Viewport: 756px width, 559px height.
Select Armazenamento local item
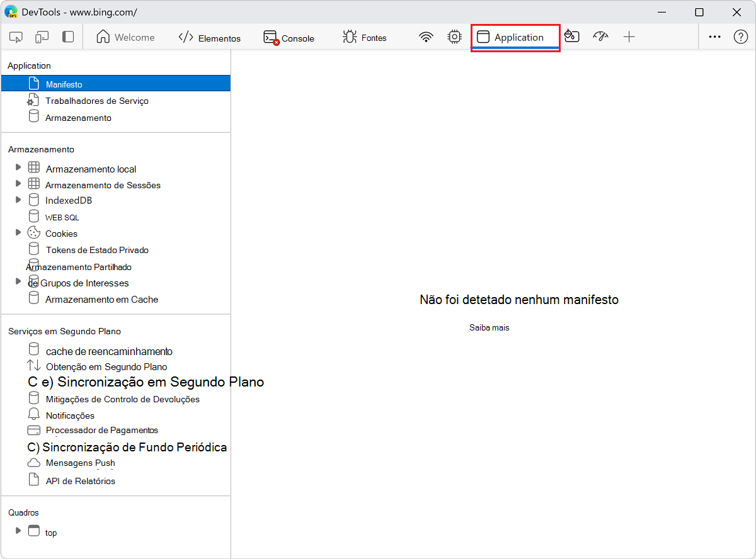91,169
